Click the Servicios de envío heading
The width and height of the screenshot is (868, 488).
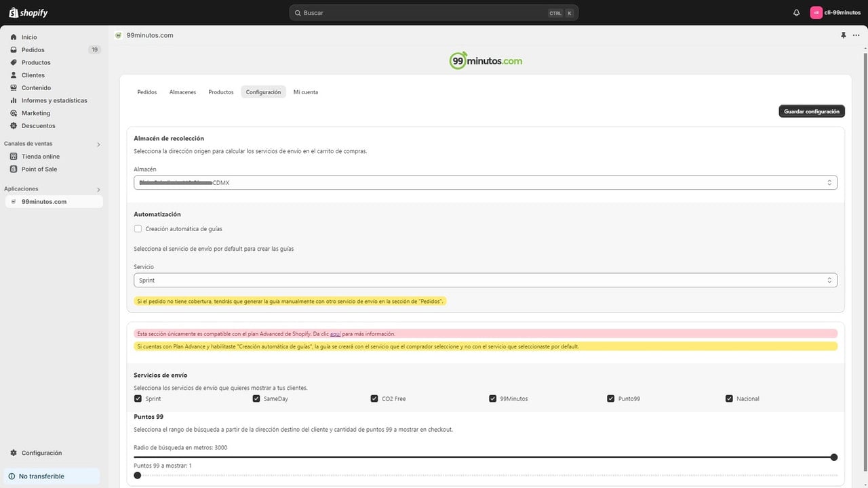click(161, 375)
